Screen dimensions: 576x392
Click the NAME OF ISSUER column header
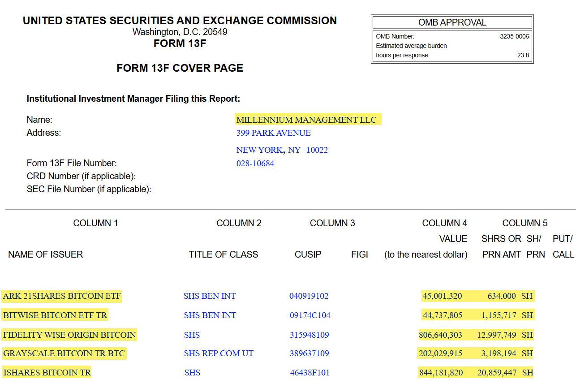[x=45, y=254]
